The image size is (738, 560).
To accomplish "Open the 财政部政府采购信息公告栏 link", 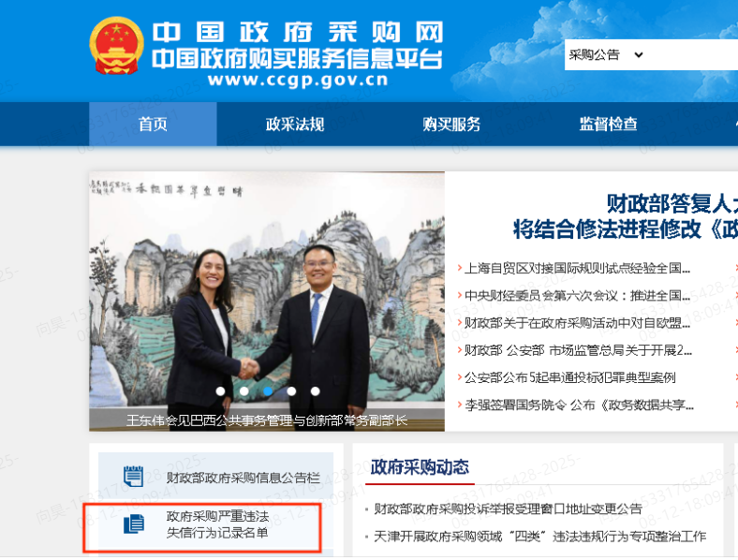I will pyautogui.click(x=244, y=478).
